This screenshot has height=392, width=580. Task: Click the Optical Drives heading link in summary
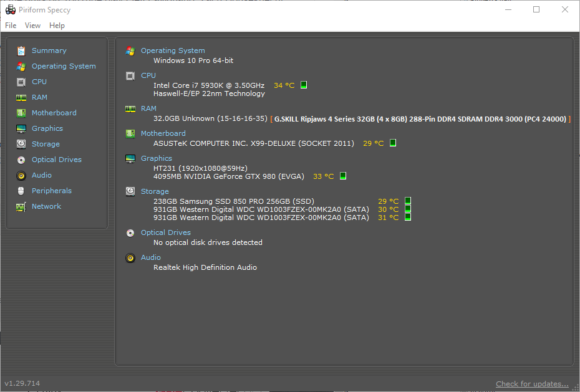tap(166, 232)
